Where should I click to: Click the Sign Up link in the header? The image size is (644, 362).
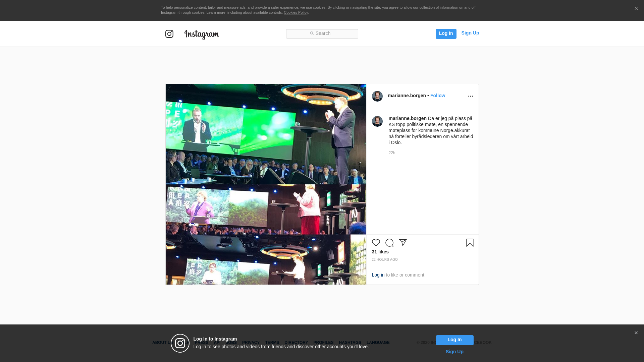470,33
